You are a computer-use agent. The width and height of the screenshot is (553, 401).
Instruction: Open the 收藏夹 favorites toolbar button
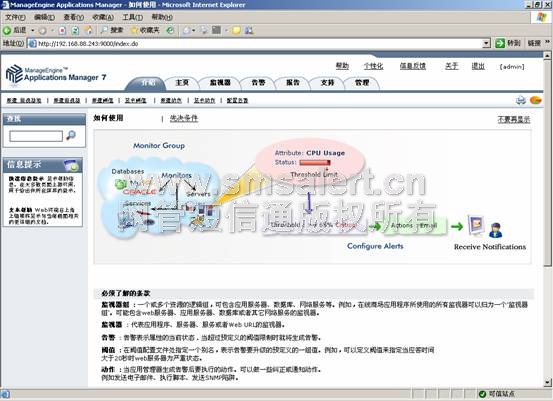[x=145, y=30]
